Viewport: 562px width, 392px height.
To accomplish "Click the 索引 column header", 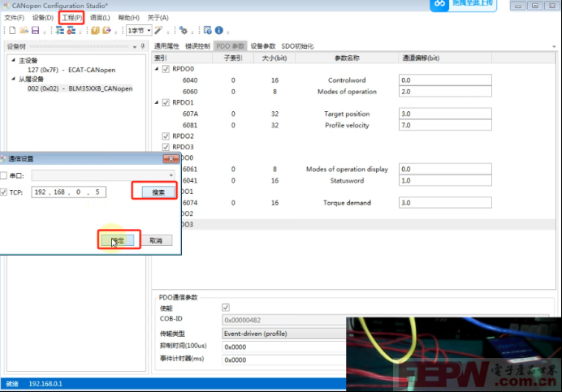I will pos(182,58).
